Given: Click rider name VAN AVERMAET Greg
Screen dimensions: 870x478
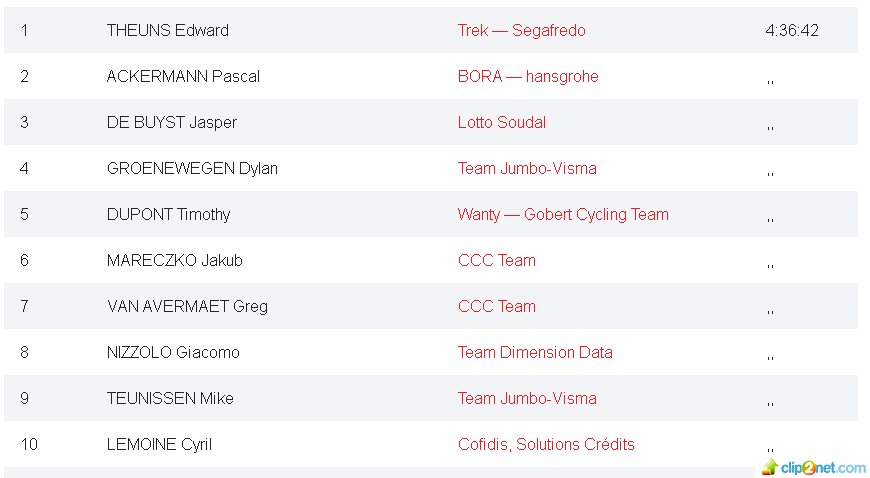Looking at the screenshot, I should tap(188, 306).
